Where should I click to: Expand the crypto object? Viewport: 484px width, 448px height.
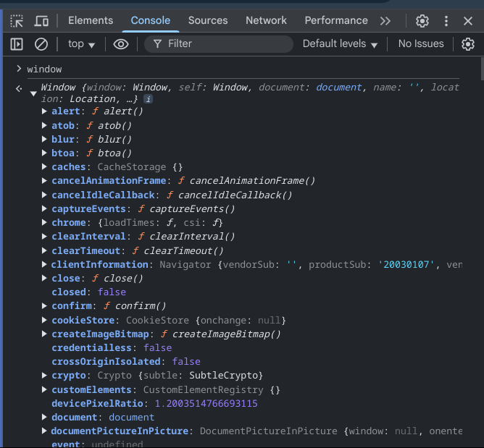[44, 375]
